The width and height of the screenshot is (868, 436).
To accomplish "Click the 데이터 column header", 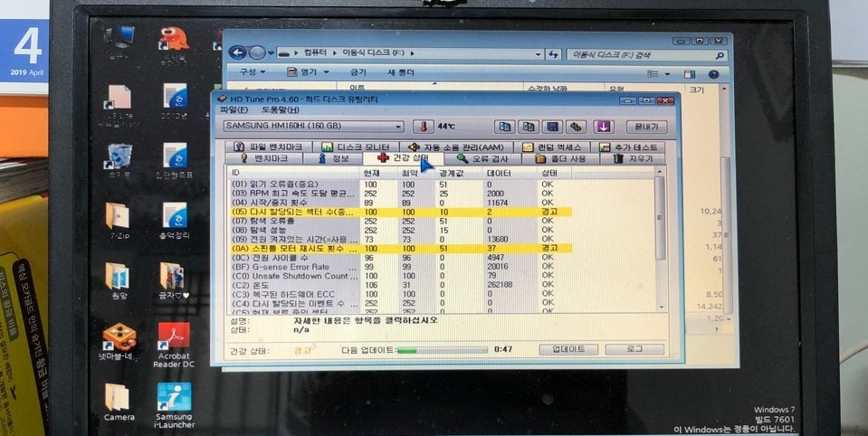I will pyautogui.click(x=510, y=173).
